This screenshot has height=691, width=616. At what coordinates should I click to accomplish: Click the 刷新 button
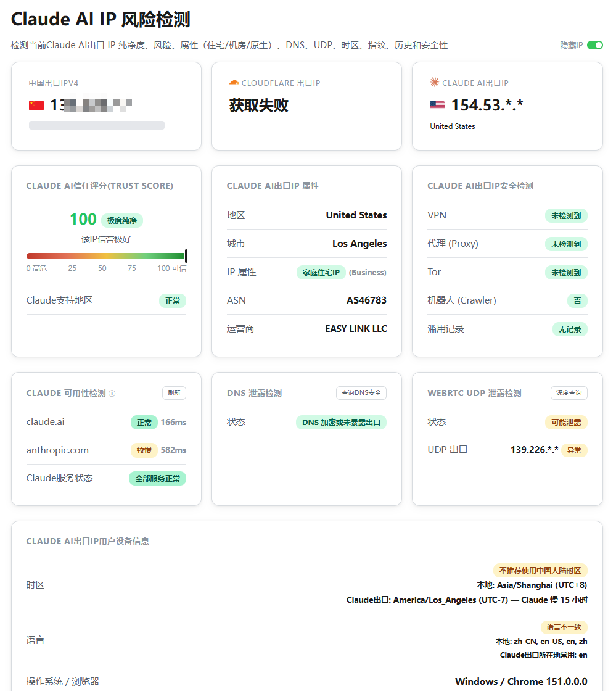pyautogui.click(x=174, y=392)
